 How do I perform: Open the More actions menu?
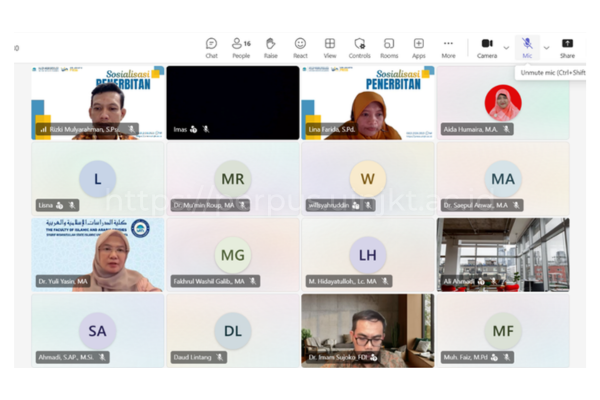448,48
